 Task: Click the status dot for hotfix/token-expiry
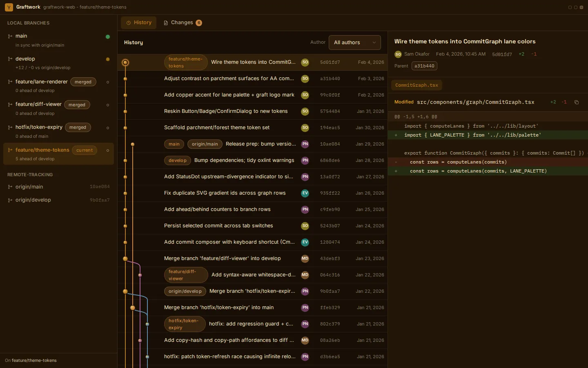108,128
